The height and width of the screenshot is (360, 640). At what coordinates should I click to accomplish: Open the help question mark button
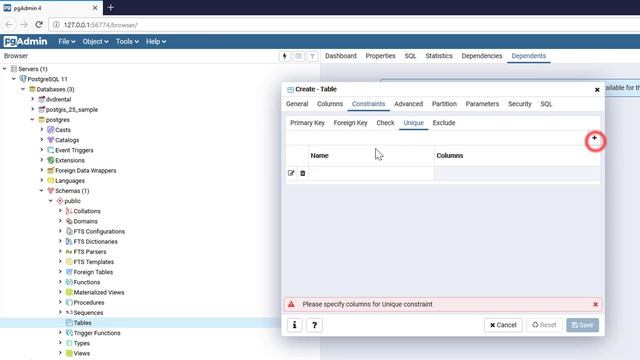pyautogui.click(x=314, y=325)
